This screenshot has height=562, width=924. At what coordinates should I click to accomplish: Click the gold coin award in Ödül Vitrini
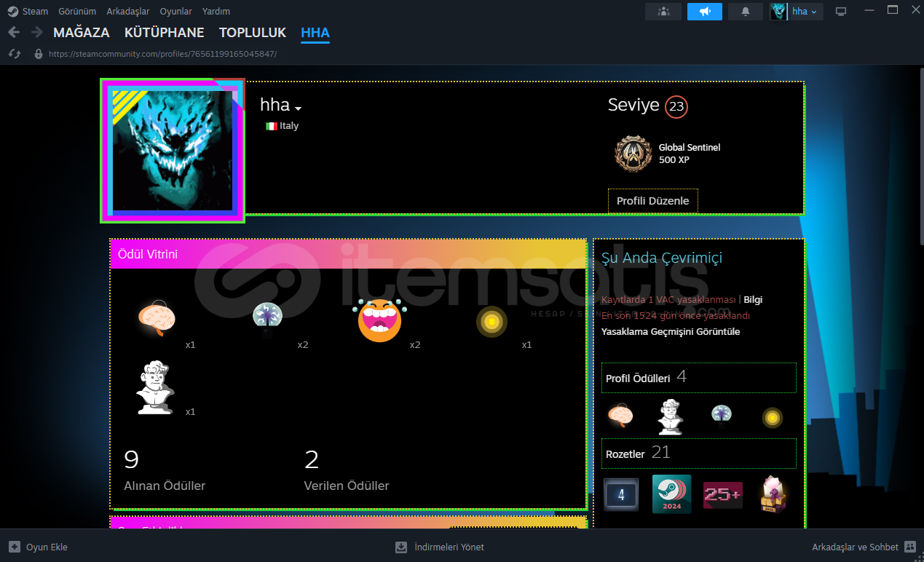click(x=491, y=322)
